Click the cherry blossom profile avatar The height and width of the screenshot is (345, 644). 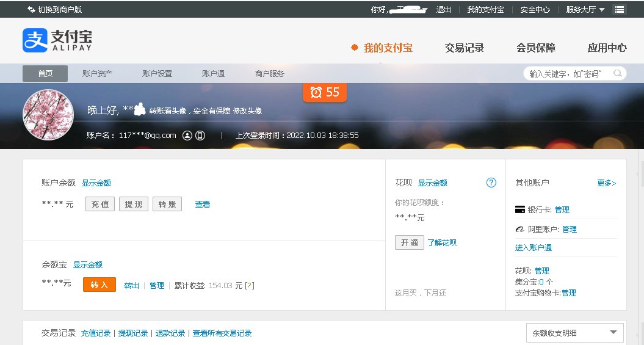point(48,115)
